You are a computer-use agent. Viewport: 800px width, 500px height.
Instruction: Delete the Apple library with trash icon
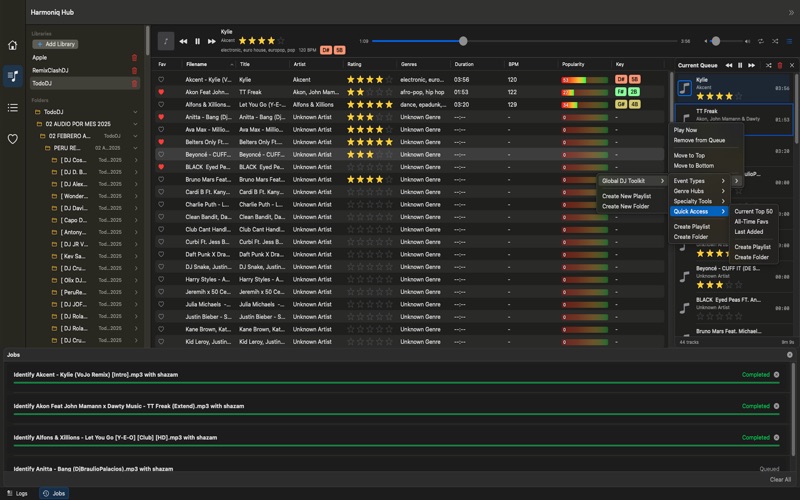[x=134, y=58]
